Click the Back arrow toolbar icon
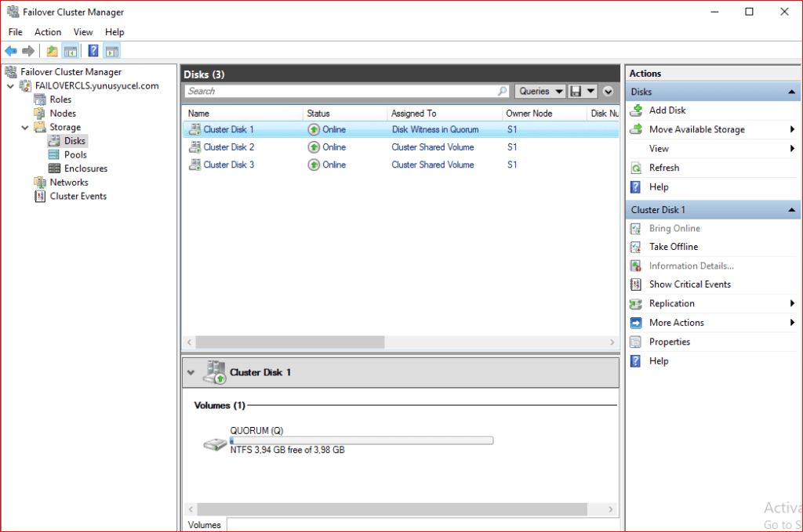803x532 pixels. 11,51
